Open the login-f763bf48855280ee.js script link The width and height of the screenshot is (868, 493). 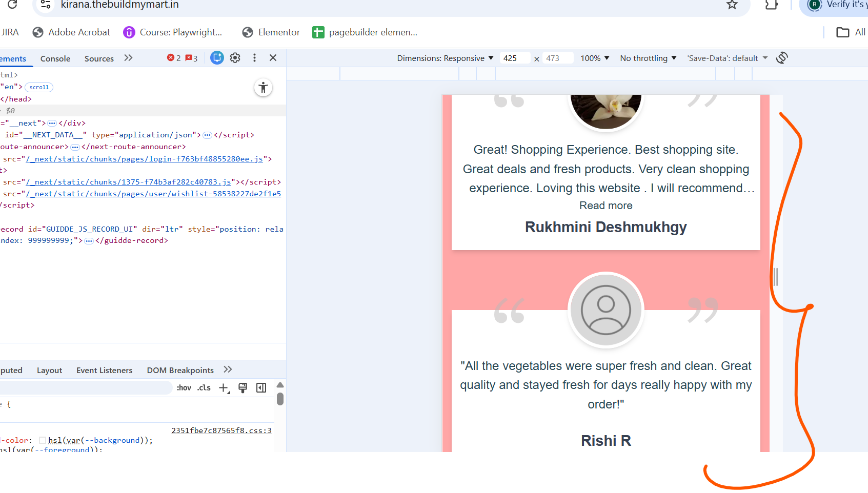(145, 159)
